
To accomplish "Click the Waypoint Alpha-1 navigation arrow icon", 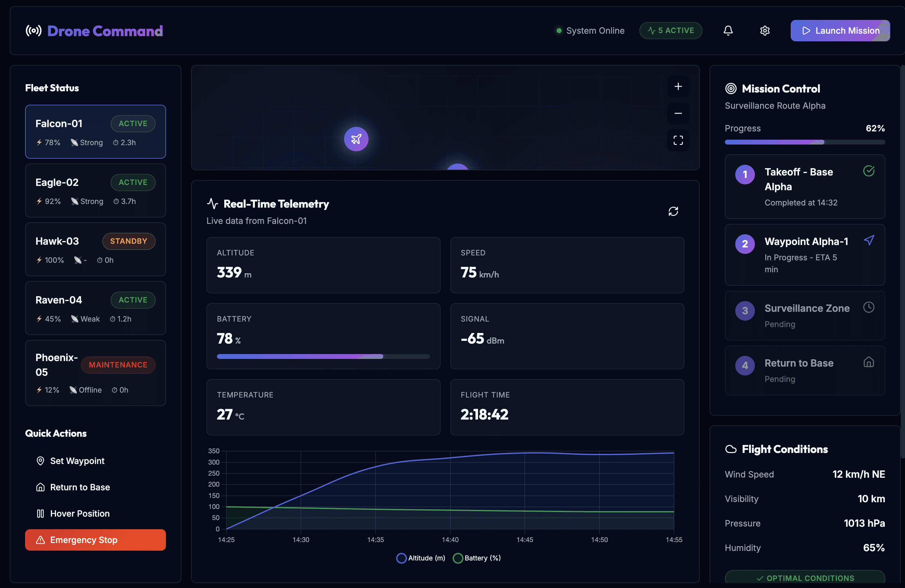I will [869, 240].
